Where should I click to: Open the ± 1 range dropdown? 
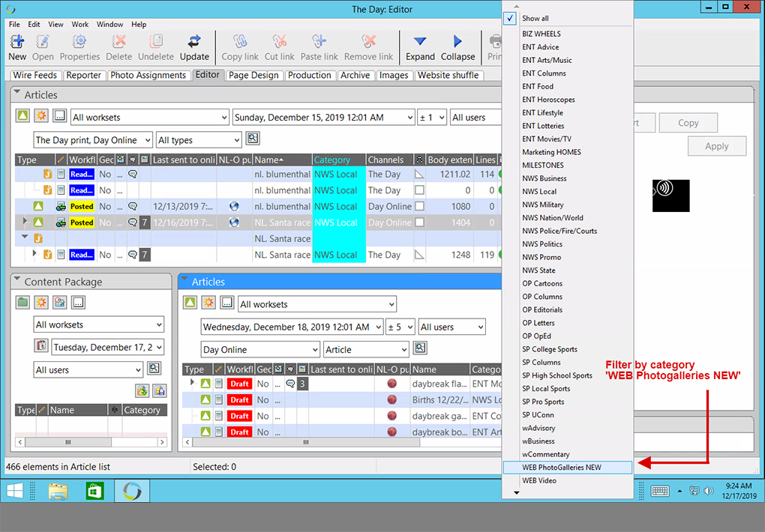click(x=432, y=117)
